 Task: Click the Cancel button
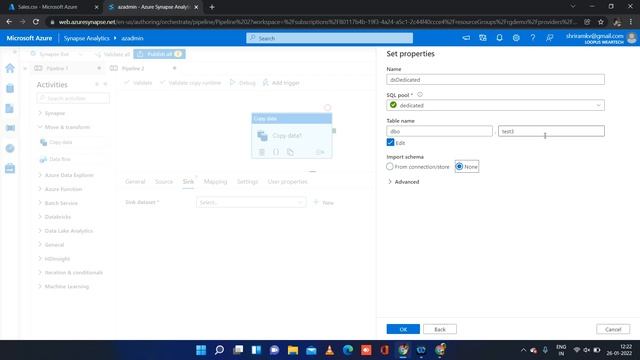click(x=613, y=329)
